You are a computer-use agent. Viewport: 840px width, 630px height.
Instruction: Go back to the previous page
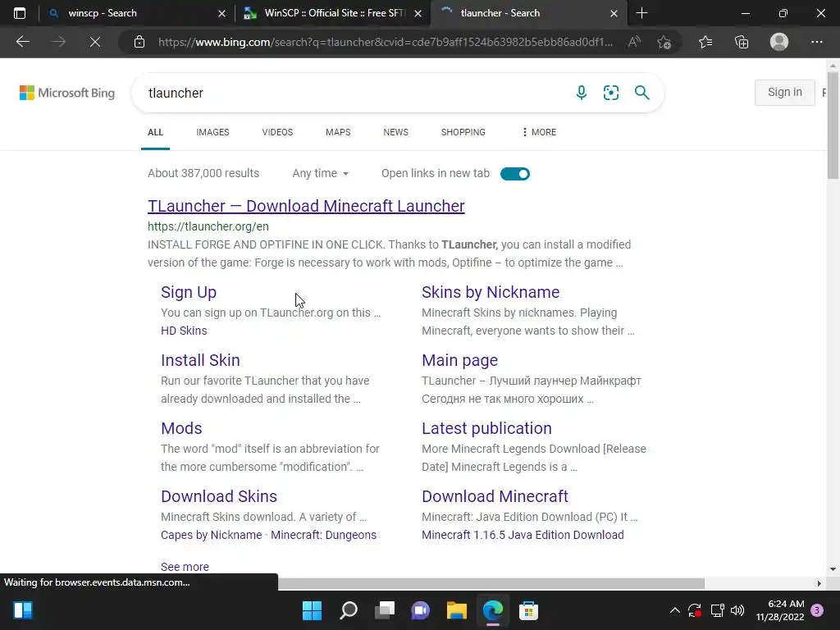tap(23, 42)
